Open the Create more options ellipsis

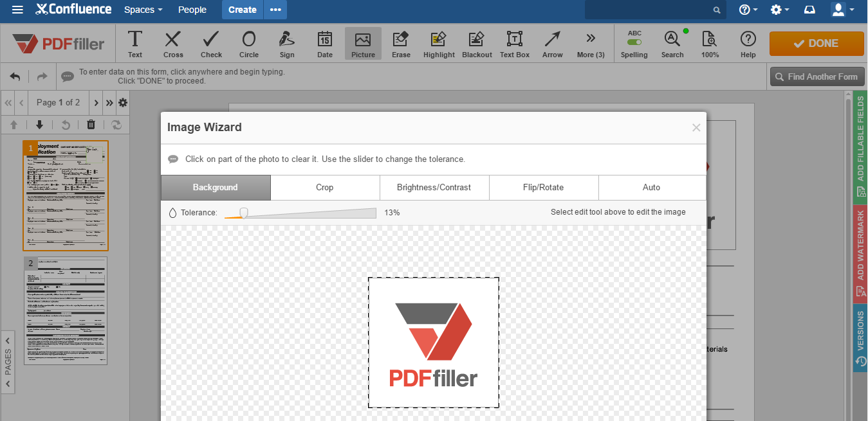(x=275, y=10)
